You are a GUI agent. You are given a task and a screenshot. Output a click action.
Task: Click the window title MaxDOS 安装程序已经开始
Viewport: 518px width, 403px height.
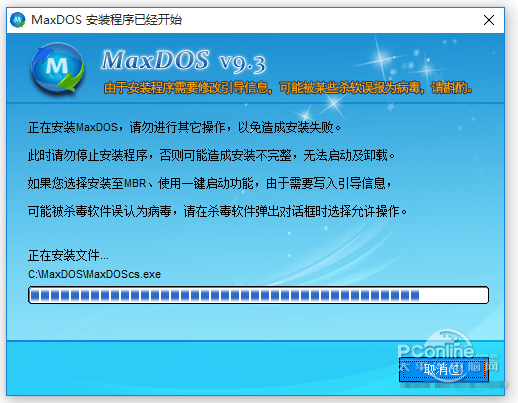click(x=107, y=20)
